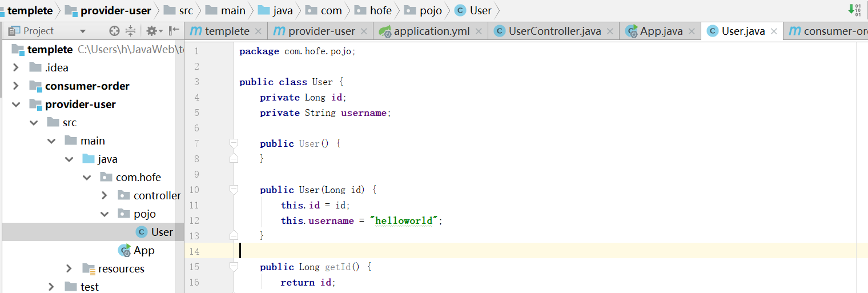Viewport: 868px width, 293px height.
Task: Click the package com.hofe.pojo statement
Action: (x=298, y=51)
